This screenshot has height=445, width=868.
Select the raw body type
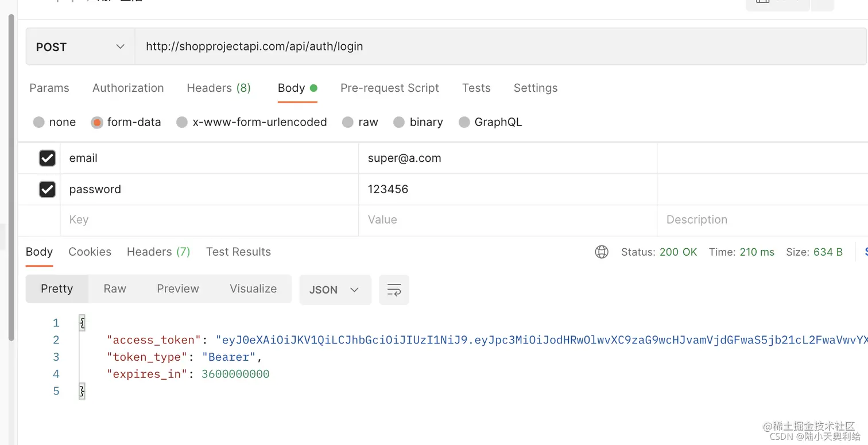[361, 122]
